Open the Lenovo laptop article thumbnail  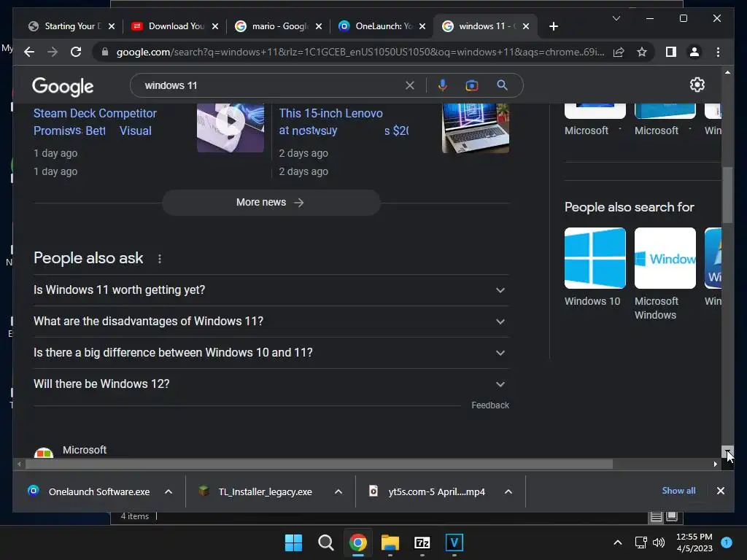[x=476, y=128]
